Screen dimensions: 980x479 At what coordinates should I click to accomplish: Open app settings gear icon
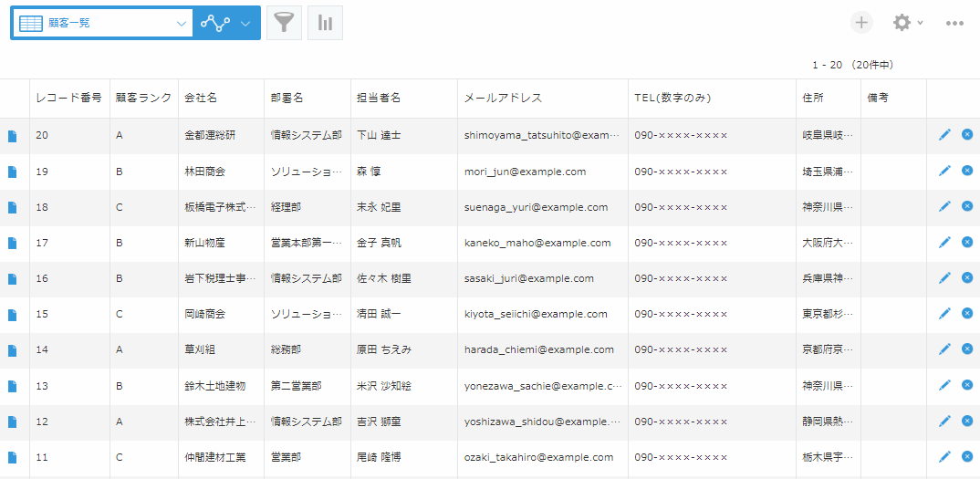(x=902, y=23)
